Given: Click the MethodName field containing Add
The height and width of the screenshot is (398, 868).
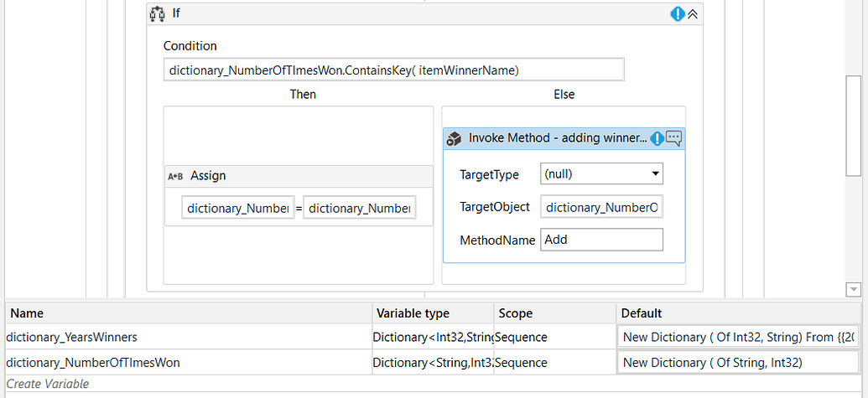Looking at the screenshot, I should (601, 240).
